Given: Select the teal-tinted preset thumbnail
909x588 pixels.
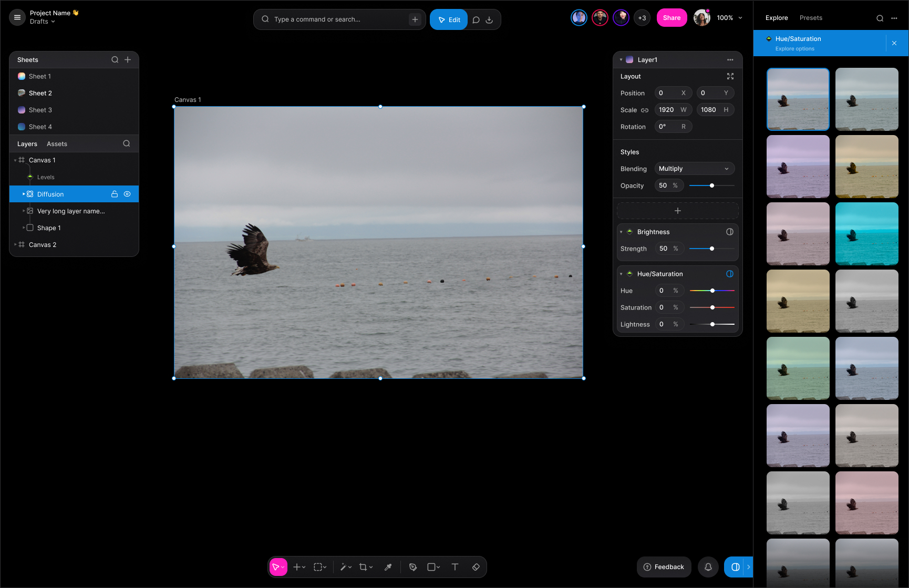Looking at the screenshot, I should coord(866,234).
